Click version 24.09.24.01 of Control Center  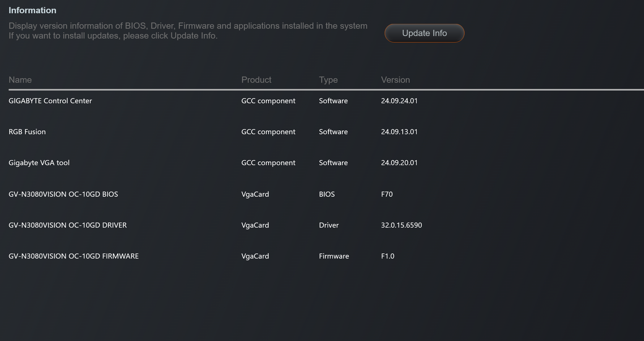point(399,101)
